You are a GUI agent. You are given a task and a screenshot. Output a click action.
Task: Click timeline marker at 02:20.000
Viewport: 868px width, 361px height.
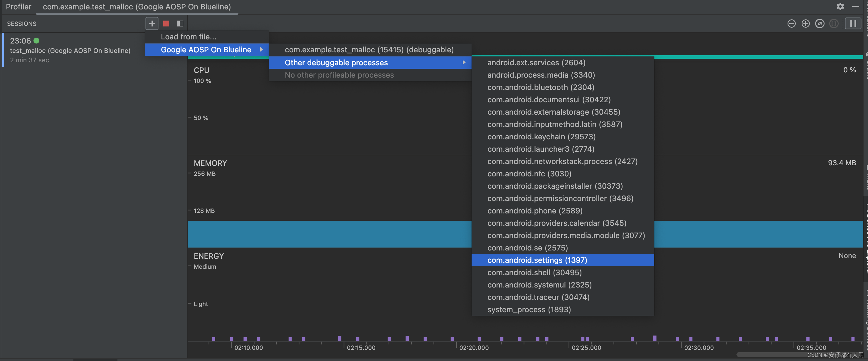point(474,347)
